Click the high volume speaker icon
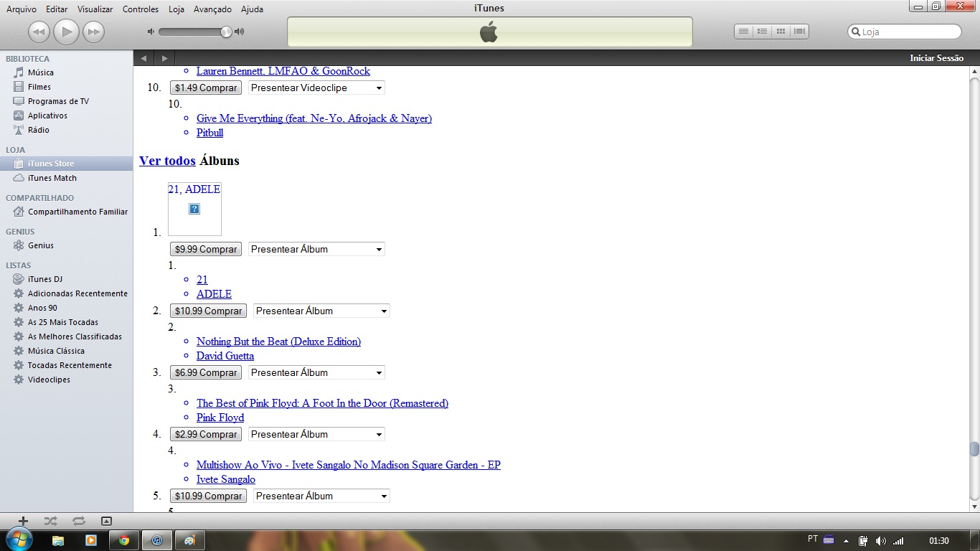980x551 pixels. tap(240, 32)
